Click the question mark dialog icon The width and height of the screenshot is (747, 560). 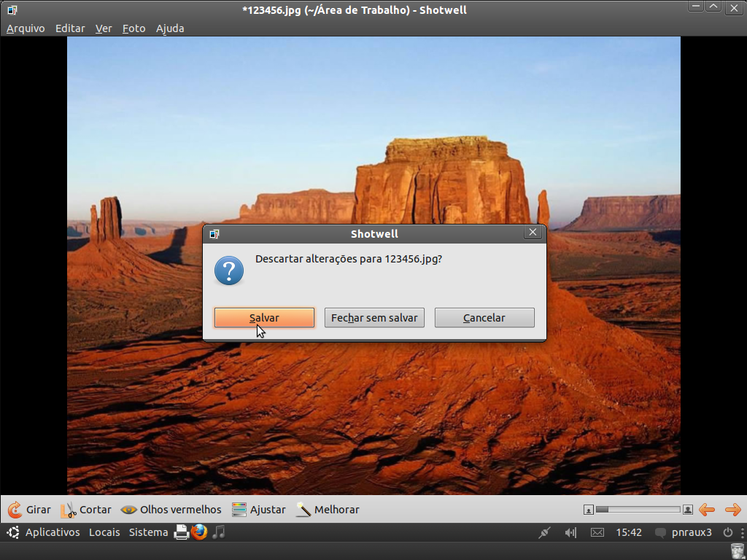[229, 271]
